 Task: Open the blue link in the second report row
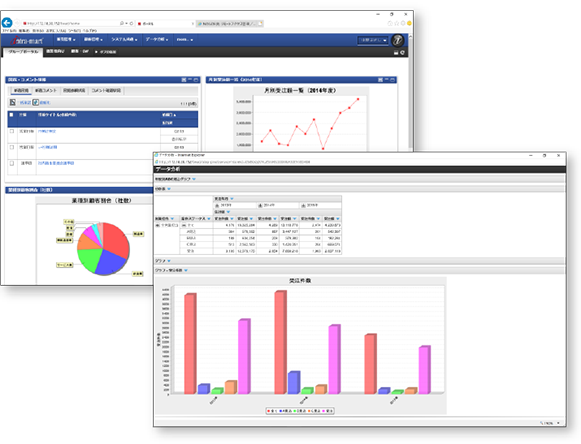pos(48,147)
